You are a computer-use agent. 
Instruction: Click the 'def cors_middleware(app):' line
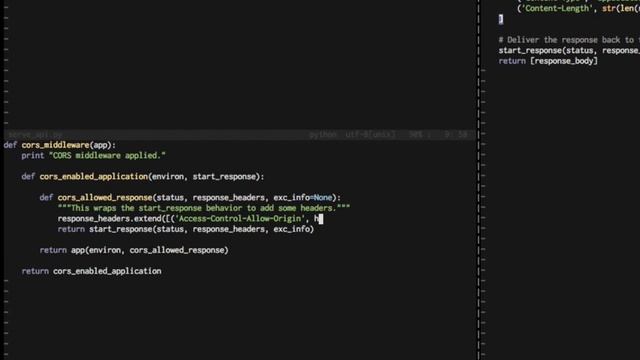[60, 145]
